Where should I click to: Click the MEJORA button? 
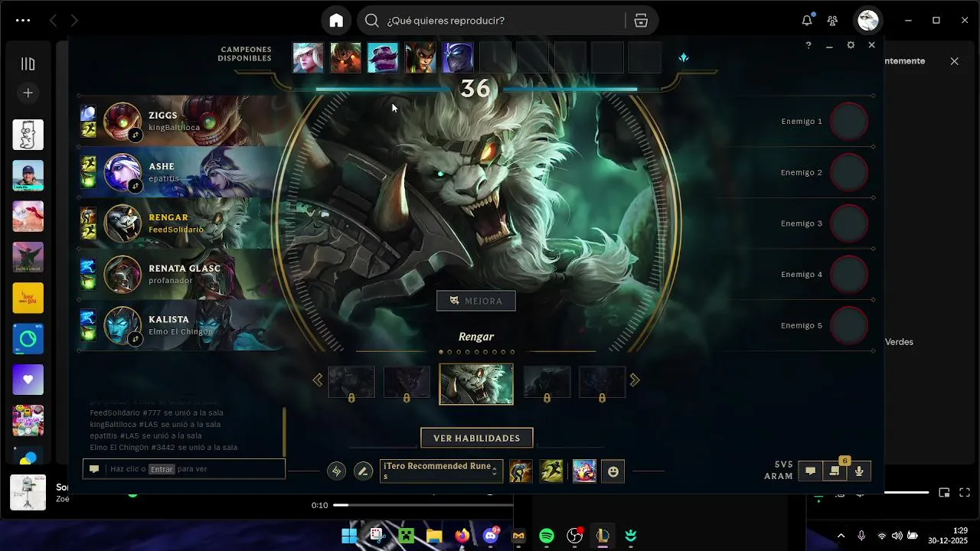click(476, 301)
